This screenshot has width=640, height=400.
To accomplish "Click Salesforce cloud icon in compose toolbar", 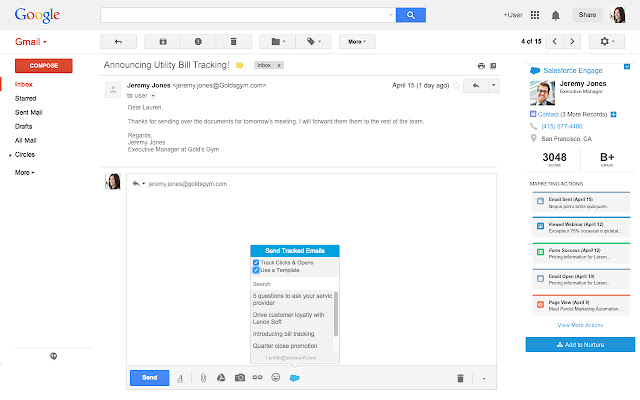I will click(294, 378).
